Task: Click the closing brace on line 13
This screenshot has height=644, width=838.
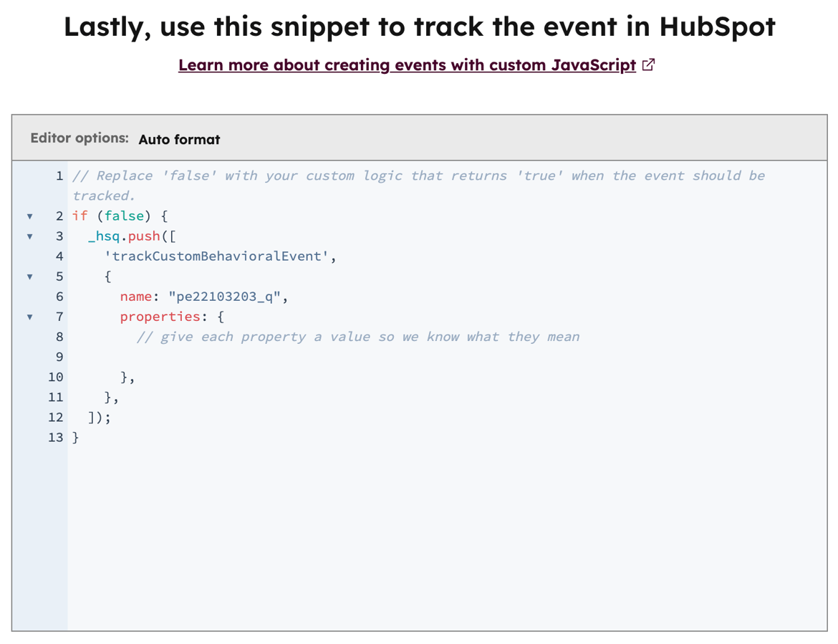Action: click(76, 437)
